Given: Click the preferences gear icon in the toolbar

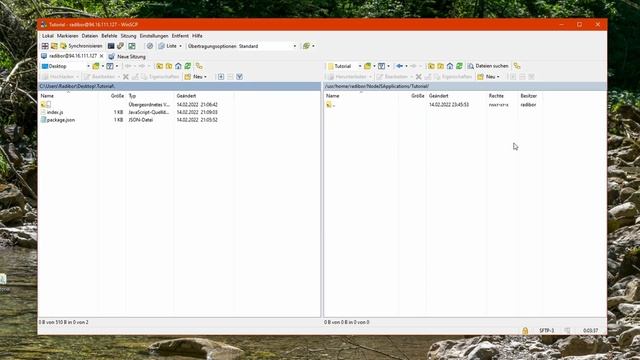Looking at the screenshot, I should 150,46.
